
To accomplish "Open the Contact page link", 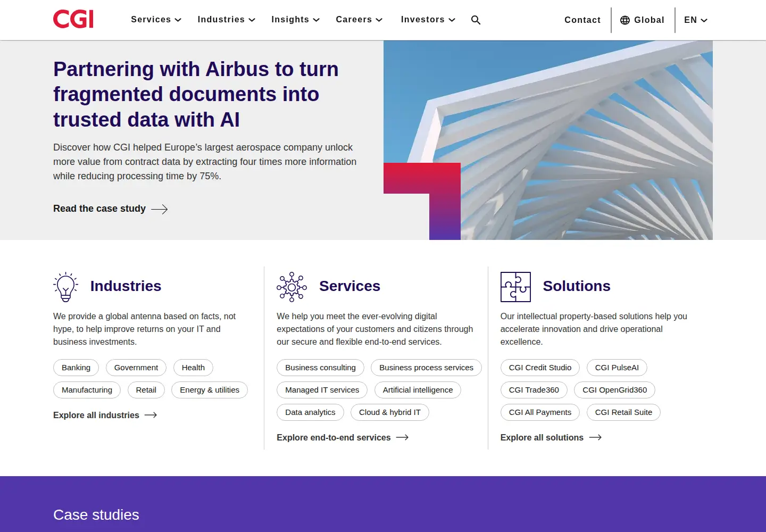I will (x=582, y=20).
